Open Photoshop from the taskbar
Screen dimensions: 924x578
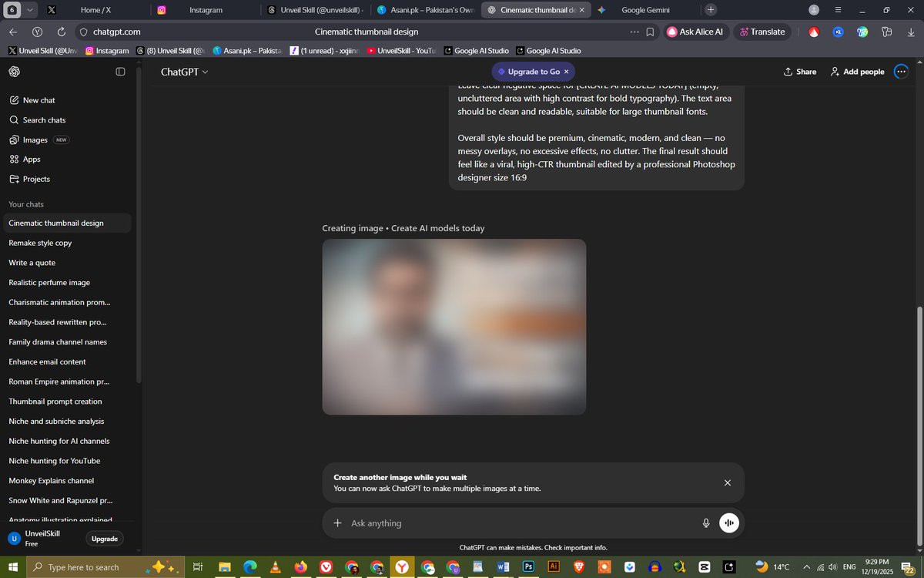[528, 567]
